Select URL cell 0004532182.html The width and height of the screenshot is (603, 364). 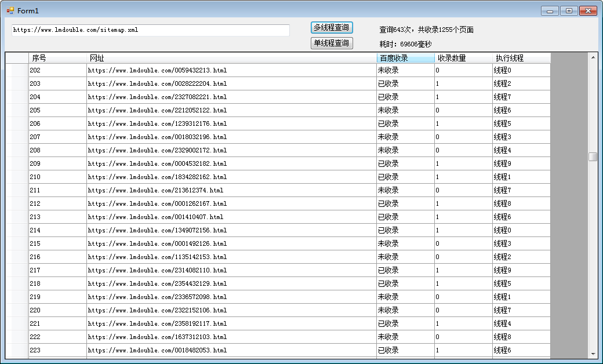[x=231, y=163]
